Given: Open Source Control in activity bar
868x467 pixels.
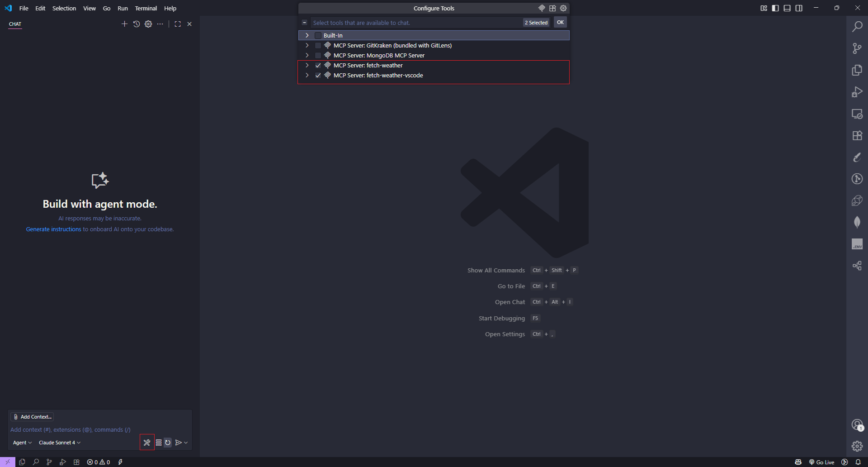Looking at the screenshot, I should (857, 48).
